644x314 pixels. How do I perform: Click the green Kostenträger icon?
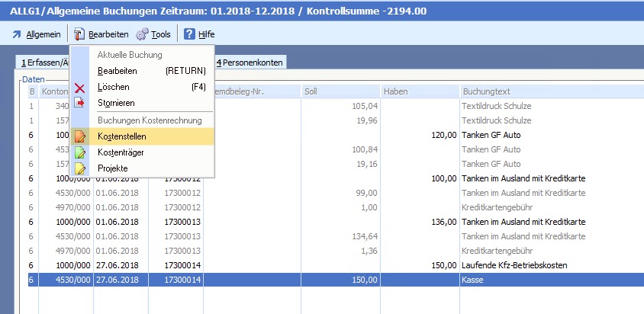point(80,152)
